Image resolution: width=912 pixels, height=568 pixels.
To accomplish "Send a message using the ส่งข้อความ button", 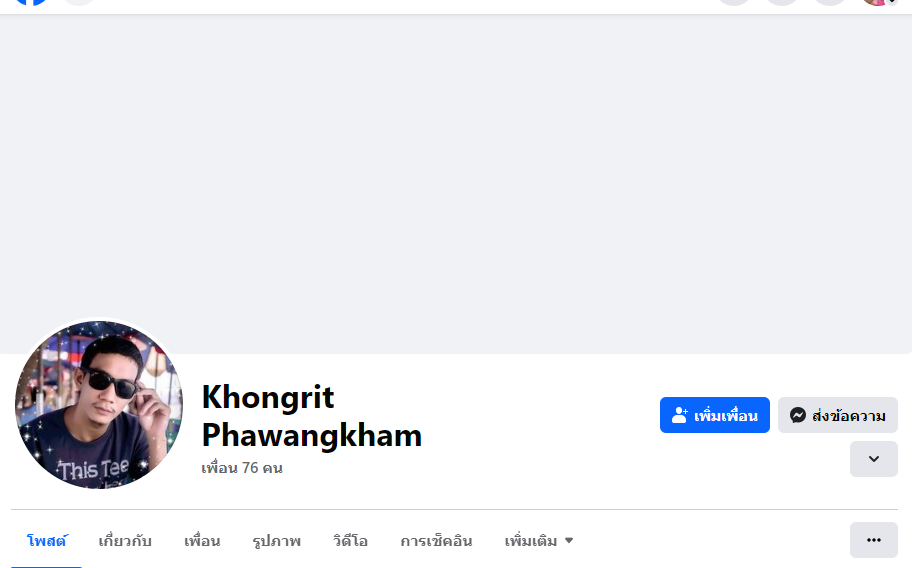I will (838, 415).
